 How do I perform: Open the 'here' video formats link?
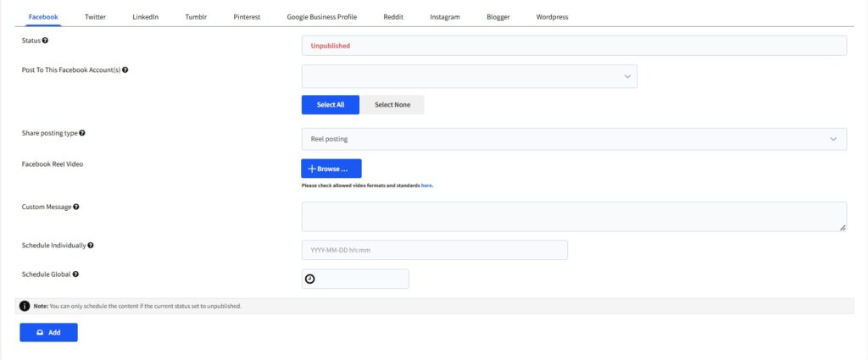pos(426,186)
